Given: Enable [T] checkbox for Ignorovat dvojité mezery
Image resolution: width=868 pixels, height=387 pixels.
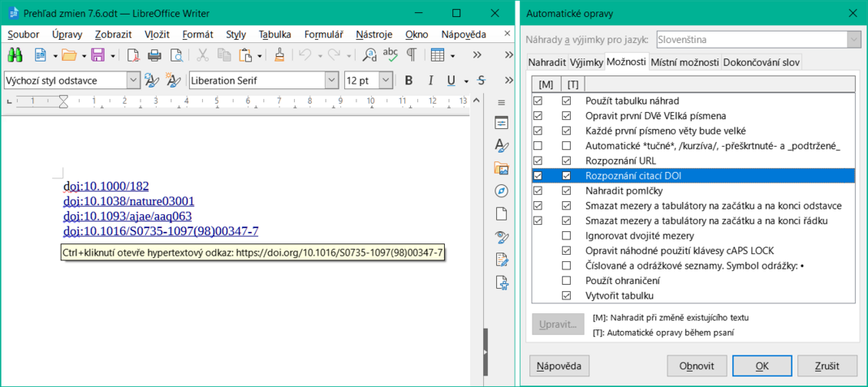Looking at the screenshot, I should coord(567,235).
